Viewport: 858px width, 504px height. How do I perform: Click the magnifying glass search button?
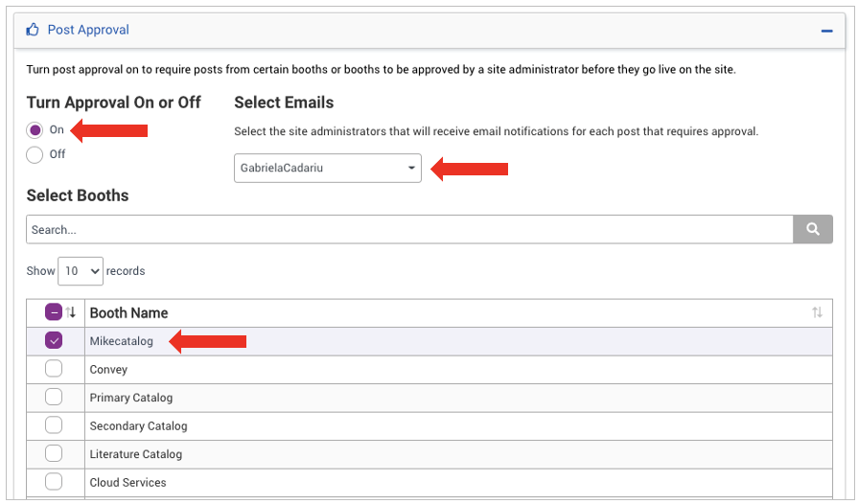pyautogui.click(x=813, y=230)
